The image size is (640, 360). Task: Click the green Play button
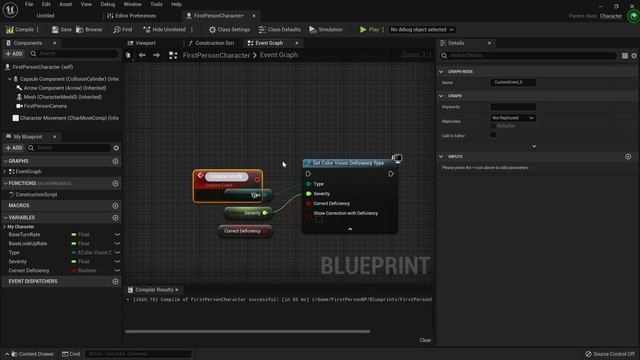pyautogui.click(x=369, y=29)
